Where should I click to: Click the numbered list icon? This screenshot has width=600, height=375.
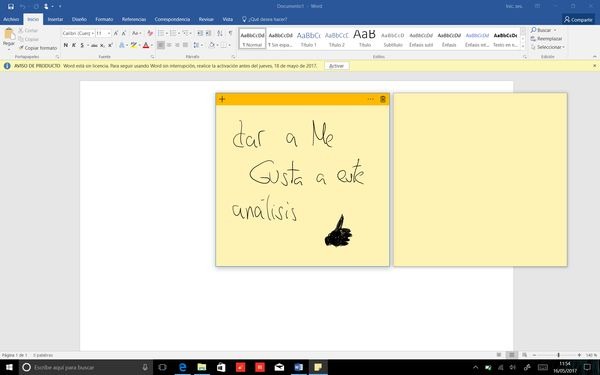pos(173,33)
